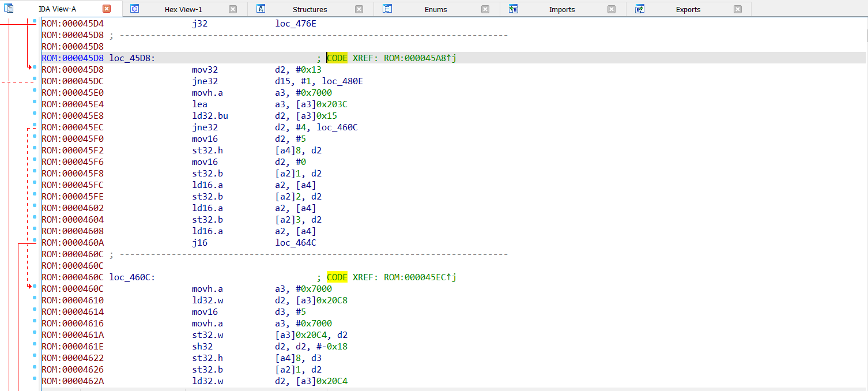Click the loc_464C jump operand

[x=296, y=243]
